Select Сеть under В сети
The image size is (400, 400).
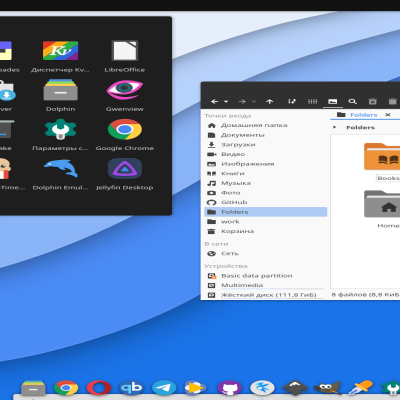(x=265, y=254)
